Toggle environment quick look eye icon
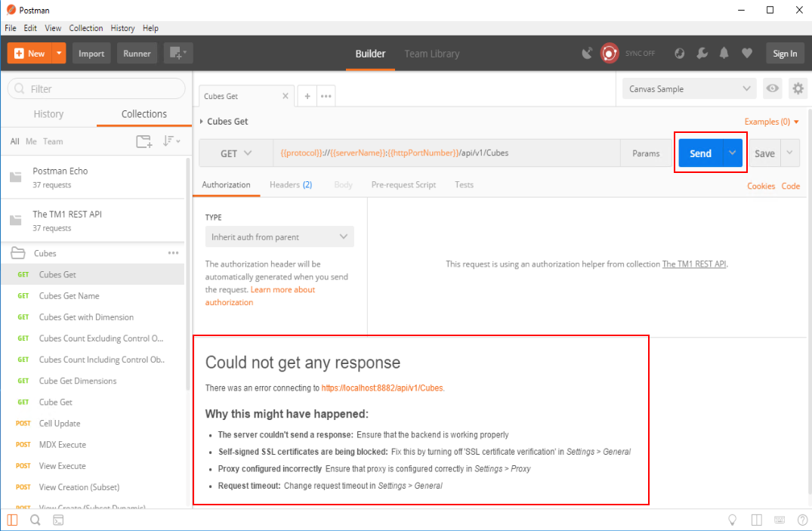Screen dimensions: 812x531 click(x=772, y=89)
